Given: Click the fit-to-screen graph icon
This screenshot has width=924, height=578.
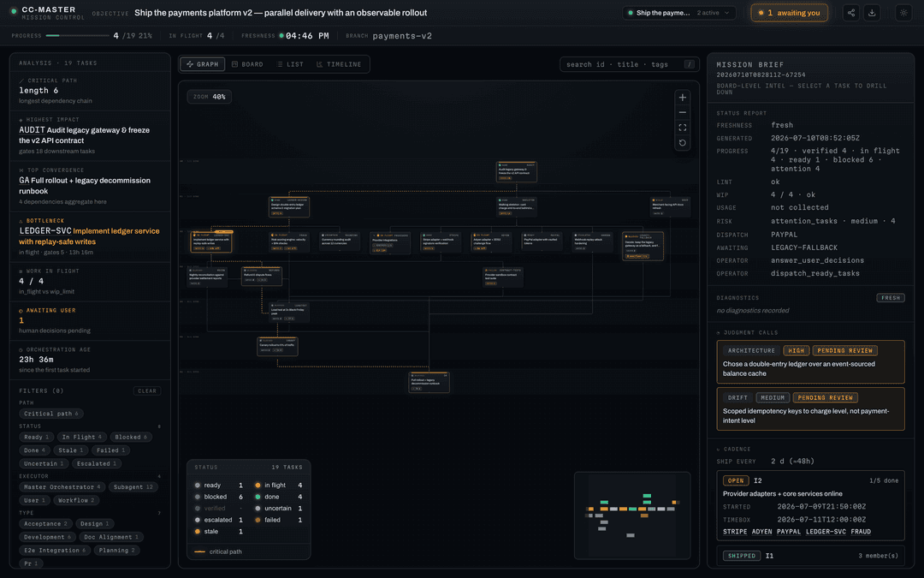Looking at the screenshot, I should tap(683, 128).
